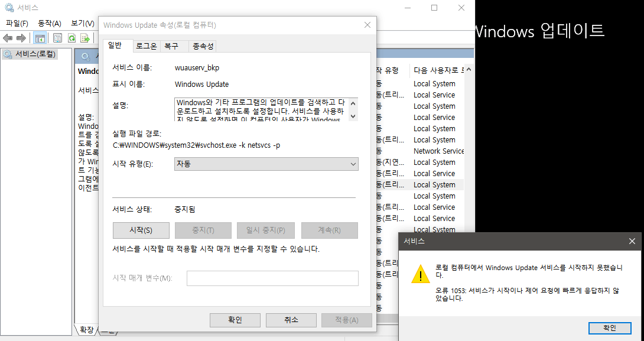
Task: Switch to the 종속성 tab
Action: [x=203, y=47]
